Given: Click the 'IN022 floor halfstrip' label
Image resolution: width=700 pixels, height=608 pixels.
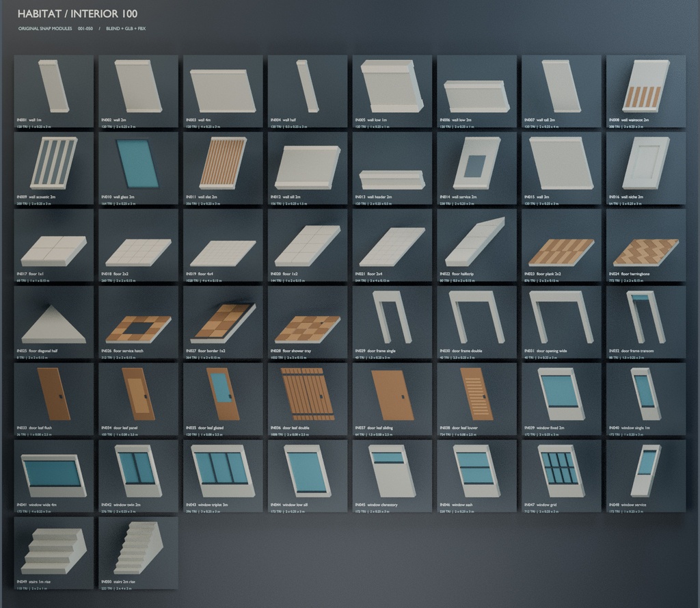Looking at the screenshot, I should pos(457,274).
